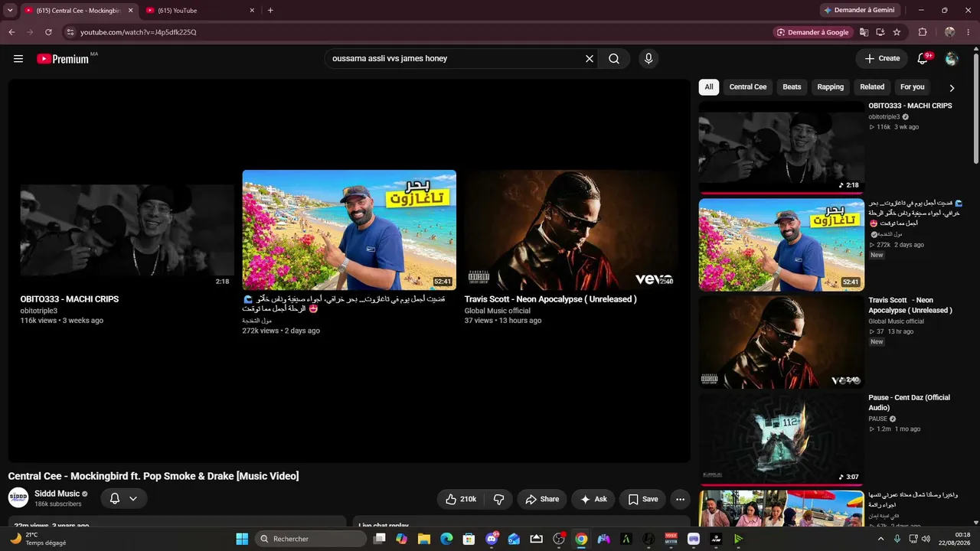Bookmark this page with the star
Image resolution: width=980 pixels, height=551 pixels.
(x=897, y=32)
